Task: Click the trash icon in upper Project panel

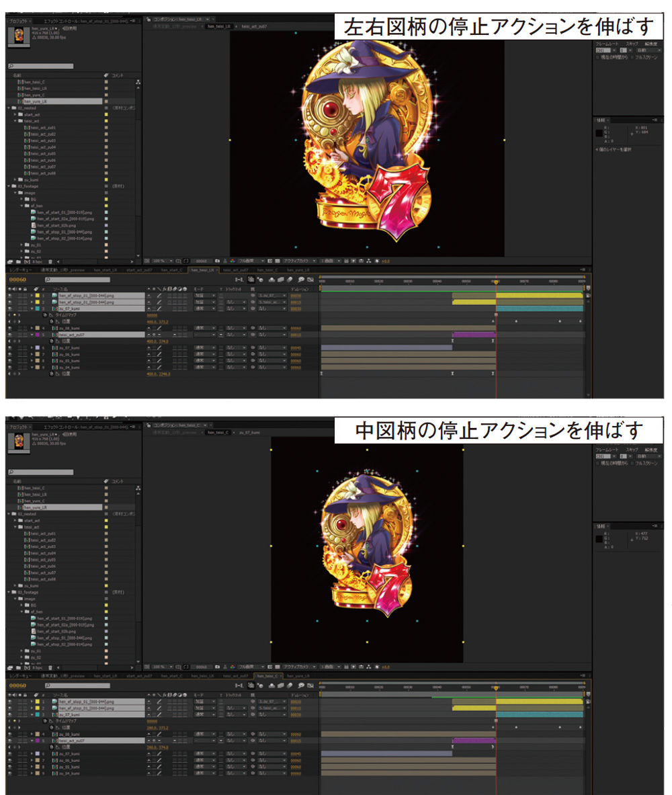Action: 50,261
